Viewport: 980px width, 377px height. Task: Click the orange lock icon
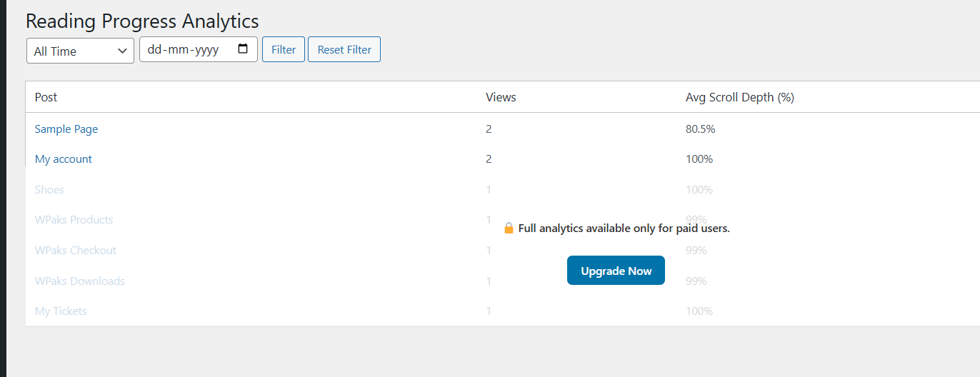click(509, 228)
